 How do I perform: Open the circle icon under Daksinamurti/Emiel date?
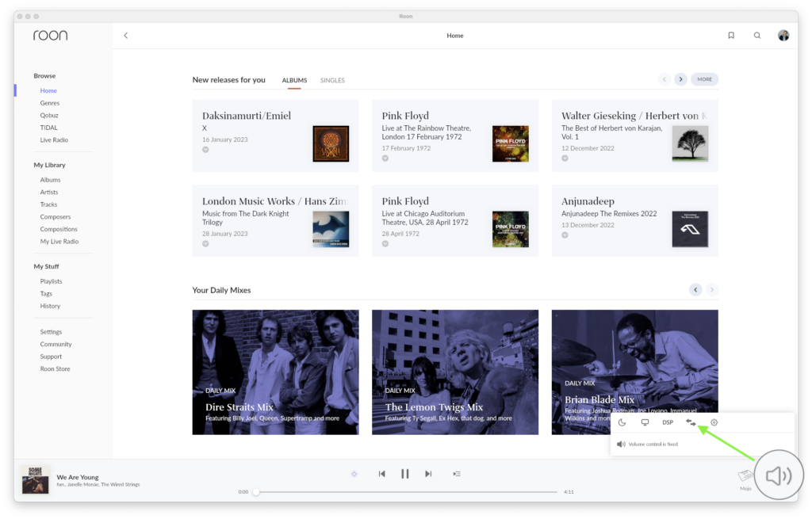click(205, 150)
